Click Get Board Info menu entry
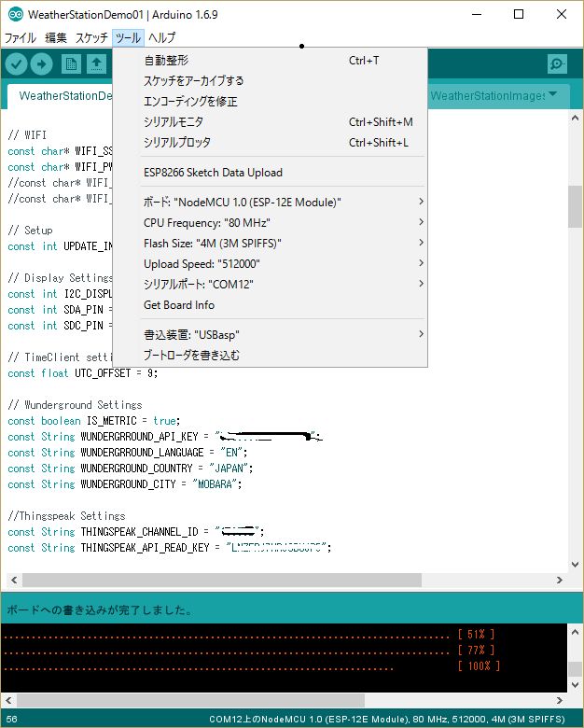584x728 pixels. point(179,305)
